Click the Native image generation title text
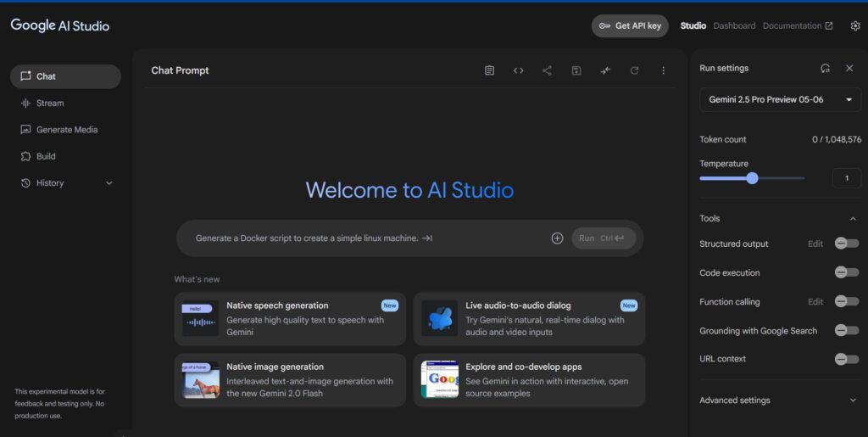 (x=275, y=367)
